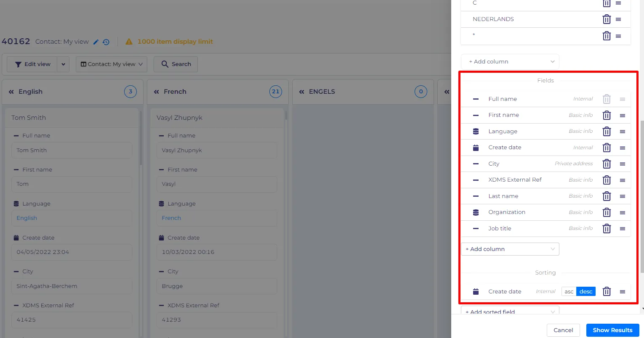This screenshot has height=338, width=644.
Task: Click the Organization field label in Fields
Action: [507, 212]
